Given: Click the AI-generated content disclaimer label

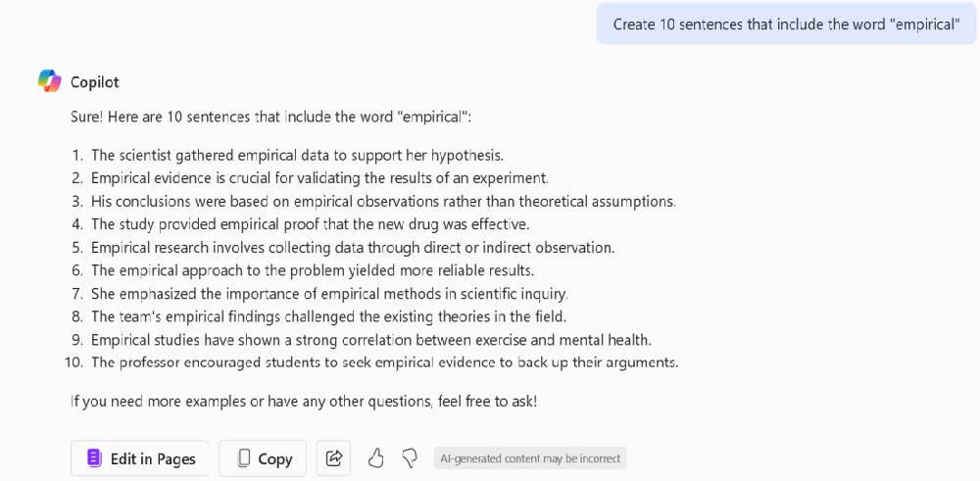Looking at the screenshot, I should pos(529,458).
